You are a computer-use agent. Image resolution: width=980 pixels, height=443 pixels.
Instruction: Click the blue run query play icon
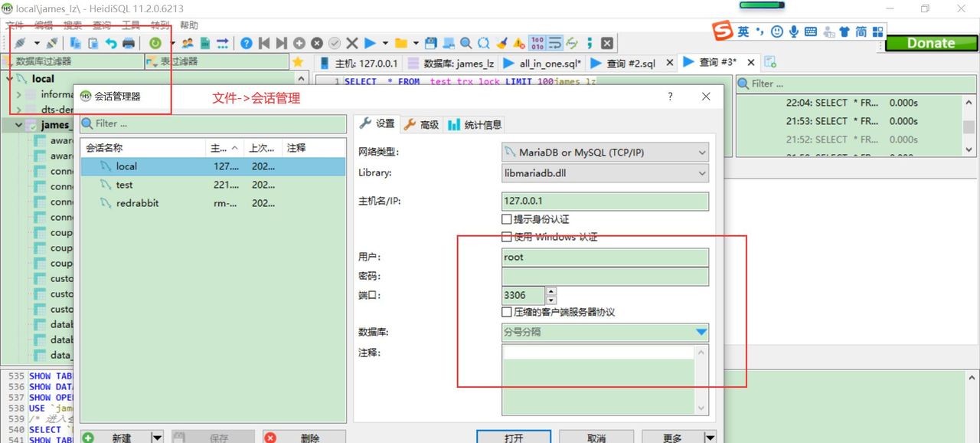point(371,43)
